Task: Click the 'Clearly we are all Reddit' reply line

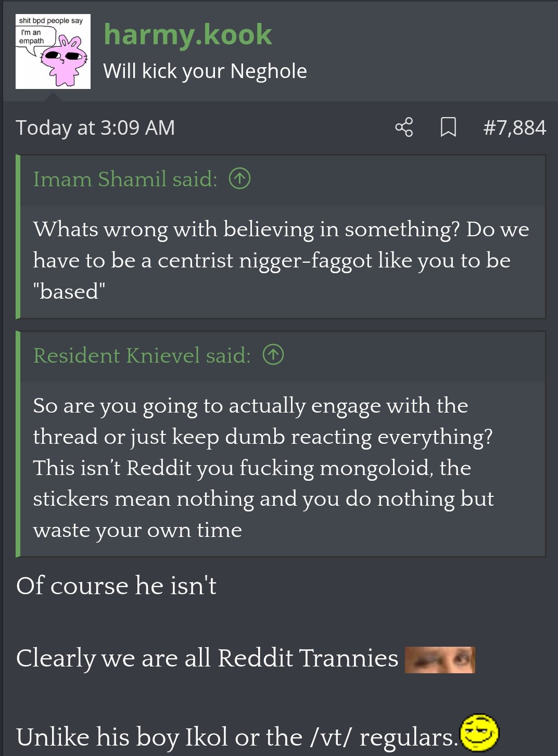Action: [207, 658]
